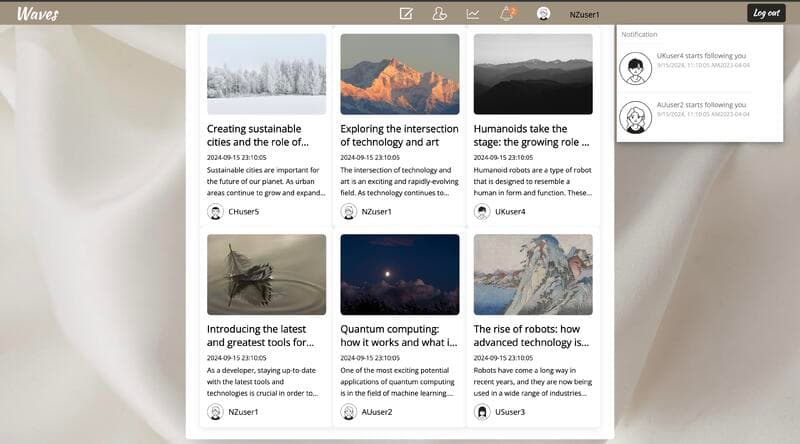Open the new post compose icon
The width and height of the screenshot is (800, 444).
(x=406, y=14)
